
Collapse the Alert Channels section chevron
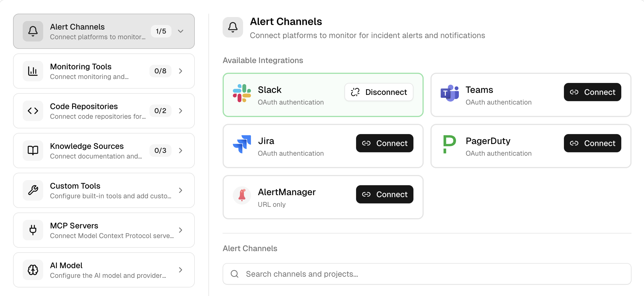coord(181,31)
